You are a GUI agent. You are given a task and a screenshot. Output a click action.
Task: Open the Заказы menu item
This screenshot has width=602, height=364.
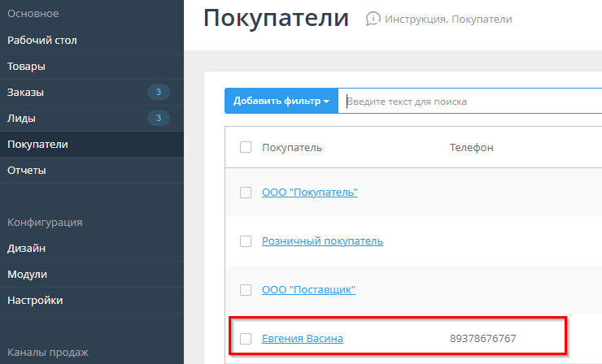point(25,92)
